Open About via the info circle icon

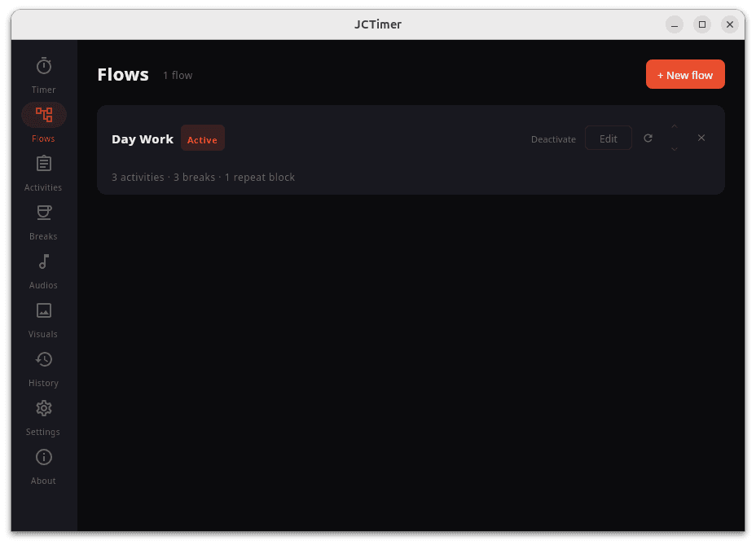44,457
